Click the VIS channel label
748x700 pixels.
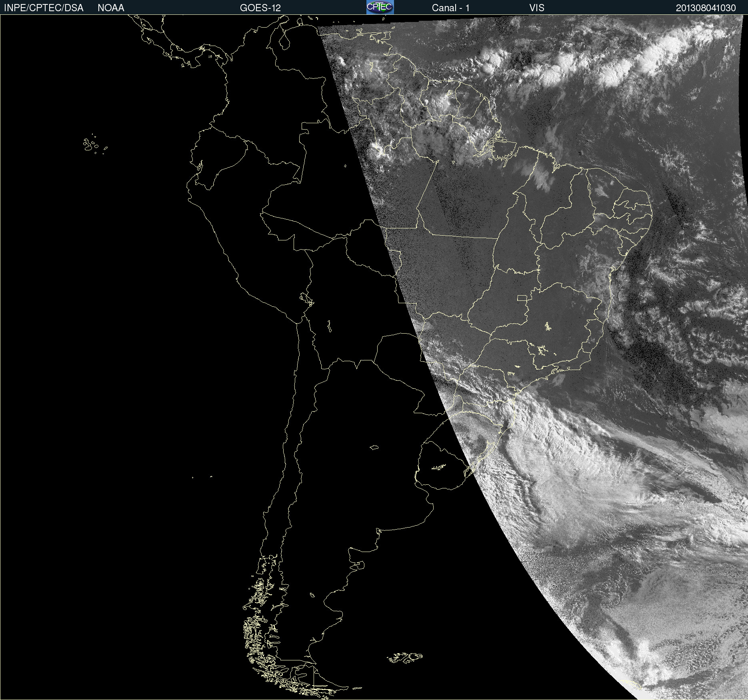[537, 8]
